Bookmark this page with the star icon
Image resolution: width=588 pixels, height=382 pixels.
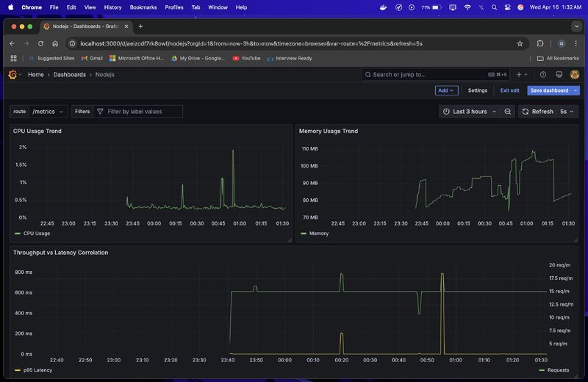(x=520, y=43)
